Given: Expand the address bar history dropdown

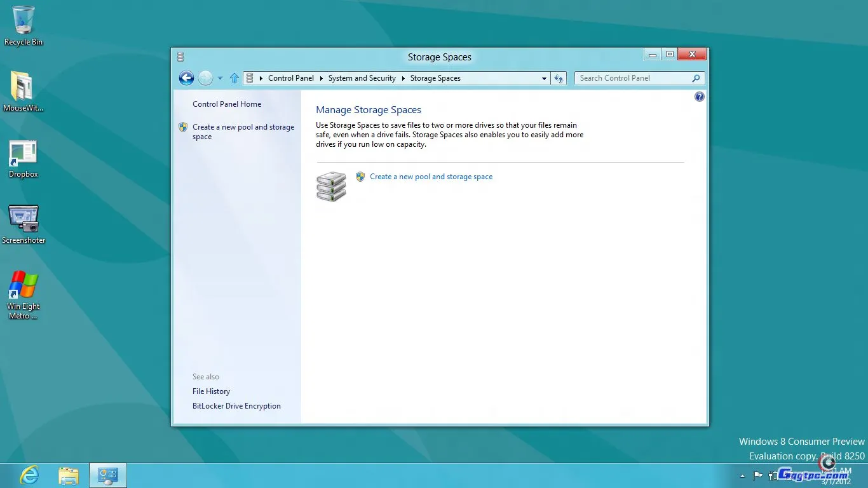Looking at the screenshot, I should coord(544,78).
